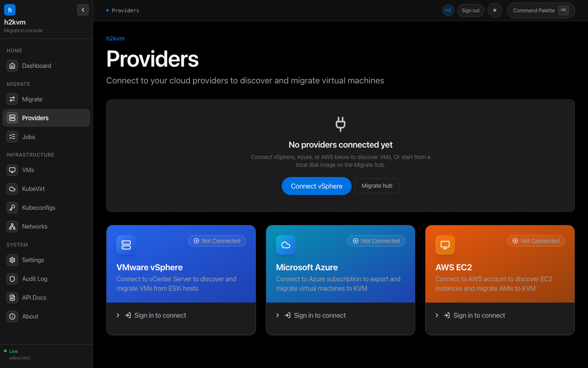Image resolution: width=588 pixels, height=368 pixels.
Task: Click the API Docs document icon
Action: pos(12,298)
